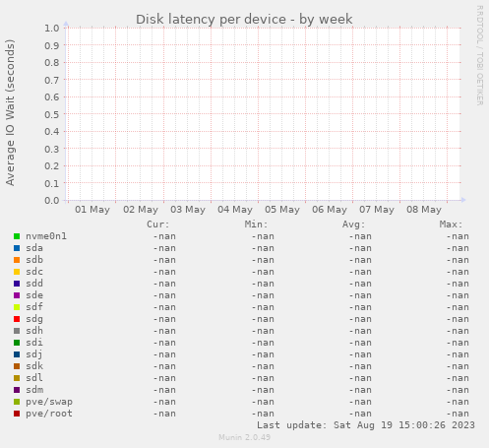
Task: Select the sdm device label
Action: click(x=34, y=390)
